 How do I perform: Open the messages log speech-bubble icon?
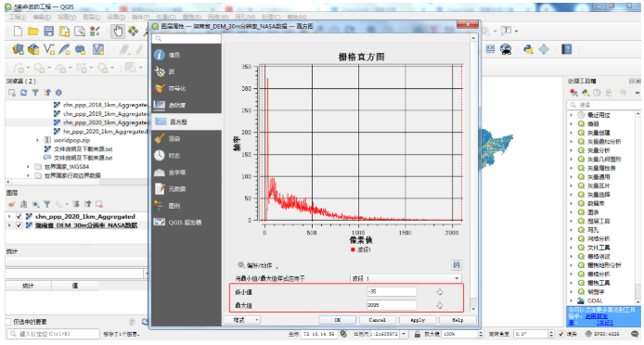tap(636, 334)
